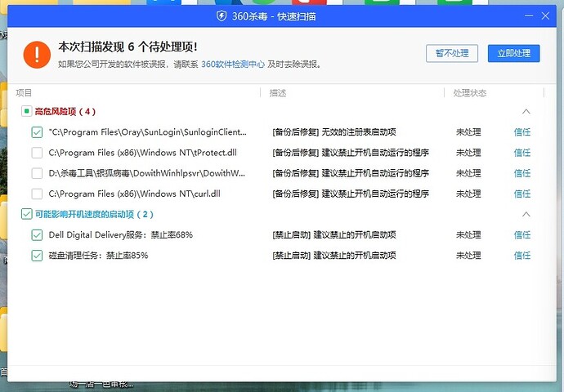Click the 暂不处理 button
The width and height of the screenshot is (564, 392).
tap(452, 54)
